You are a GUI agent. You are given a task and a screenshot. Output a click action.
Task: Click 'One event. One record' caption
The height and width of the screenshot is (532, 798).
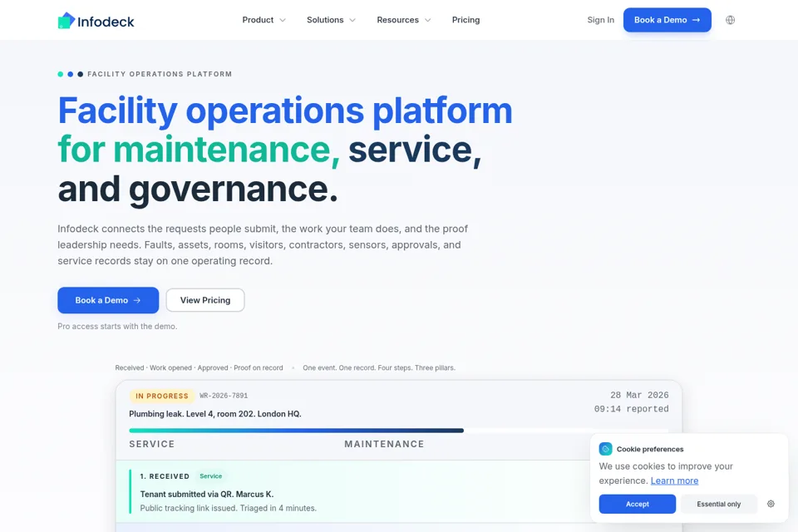coord(379,367)
